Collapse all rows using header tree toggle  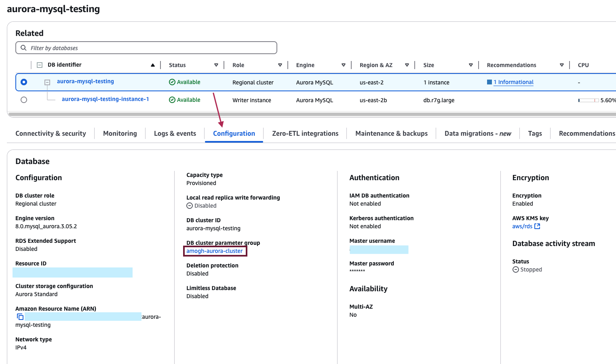pos(40,65)
